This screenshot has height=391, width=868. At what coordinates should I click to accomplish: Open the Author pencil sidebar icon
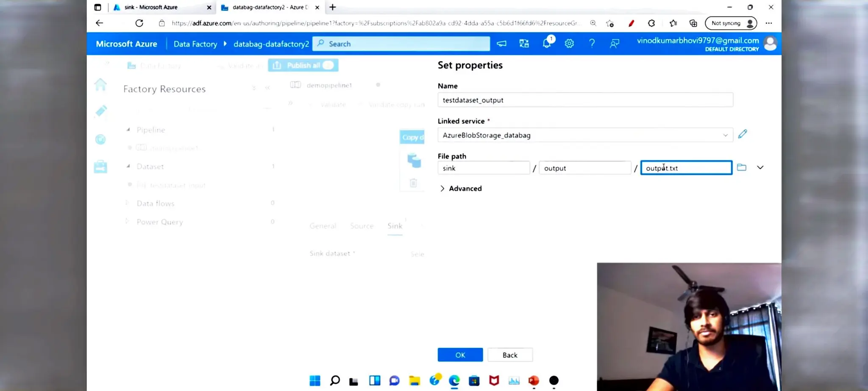[x=101, y=111]
